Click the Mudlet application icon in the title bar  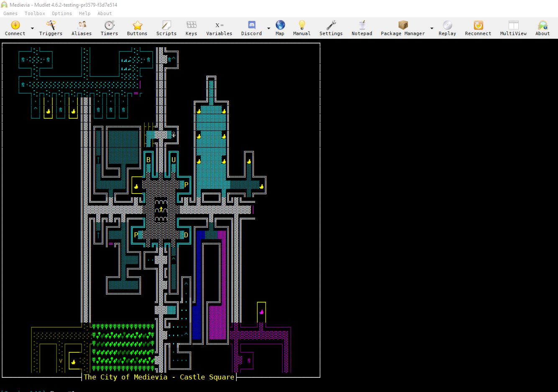pos(5,5)
